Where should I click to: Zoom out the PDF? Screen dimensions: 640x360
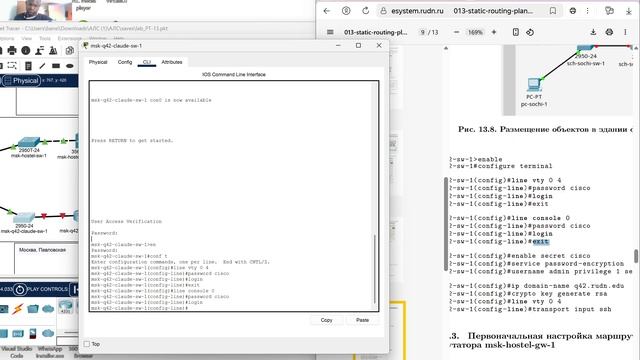tap(456, 32)
